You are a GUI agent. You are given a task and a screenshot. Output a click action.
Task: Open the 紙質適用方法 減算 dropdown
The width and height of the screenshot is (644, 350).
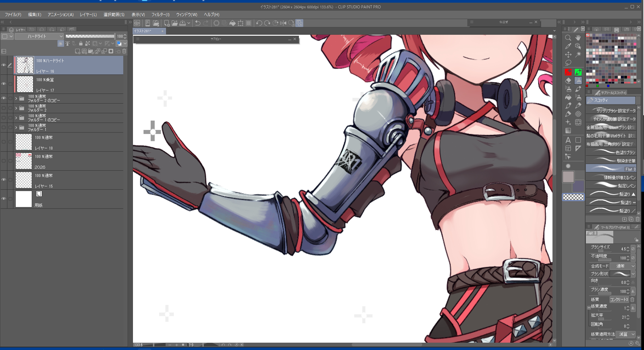coord(625,334)
